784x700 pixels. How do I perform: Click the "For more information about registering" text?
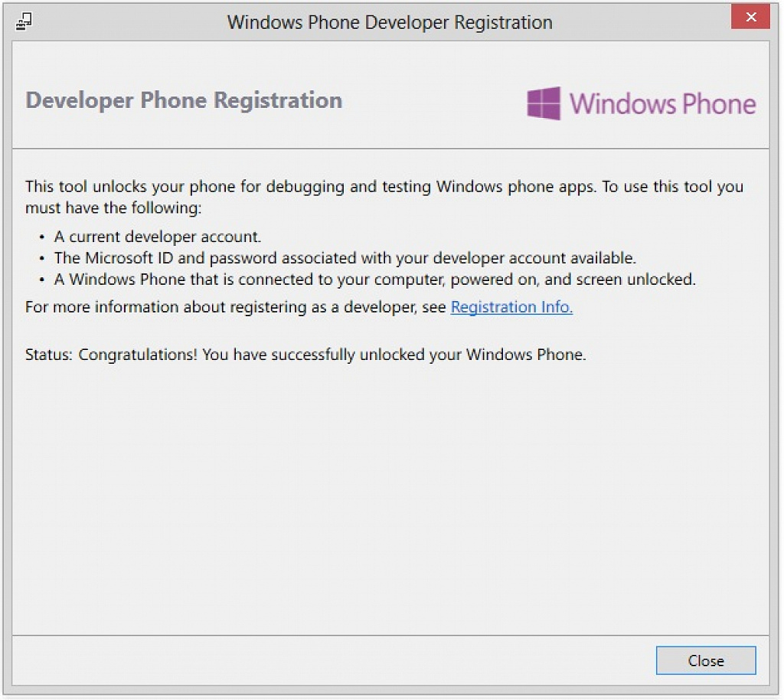click(235, 306)
